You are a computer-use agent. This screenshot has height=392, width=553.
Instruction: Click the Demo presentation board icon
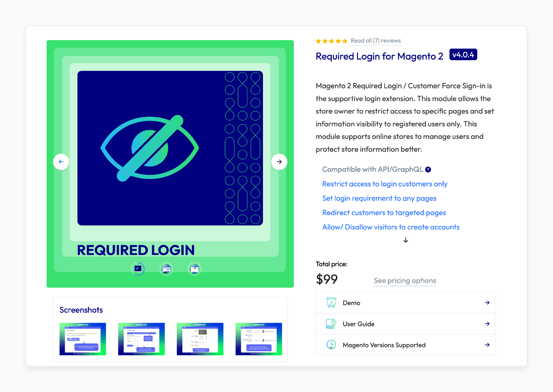point(331,302)
